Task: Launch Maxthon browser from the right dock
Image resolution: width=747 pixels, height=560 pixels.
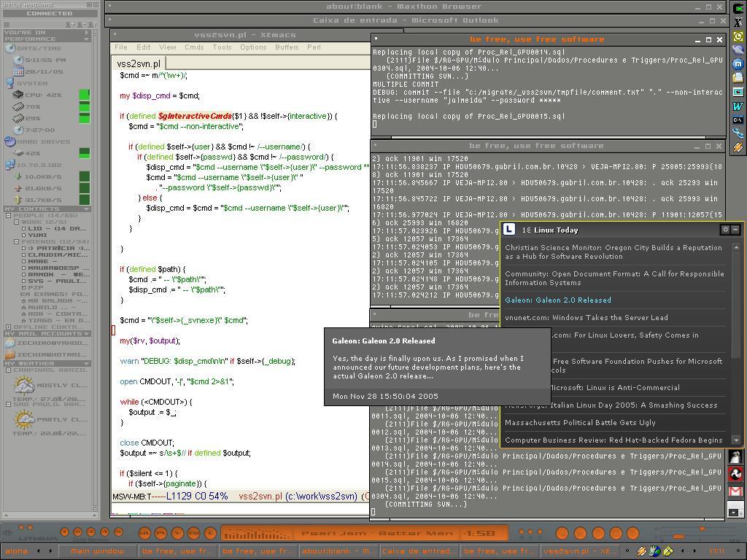Action: pyautogui.click(x=738, y=64)
